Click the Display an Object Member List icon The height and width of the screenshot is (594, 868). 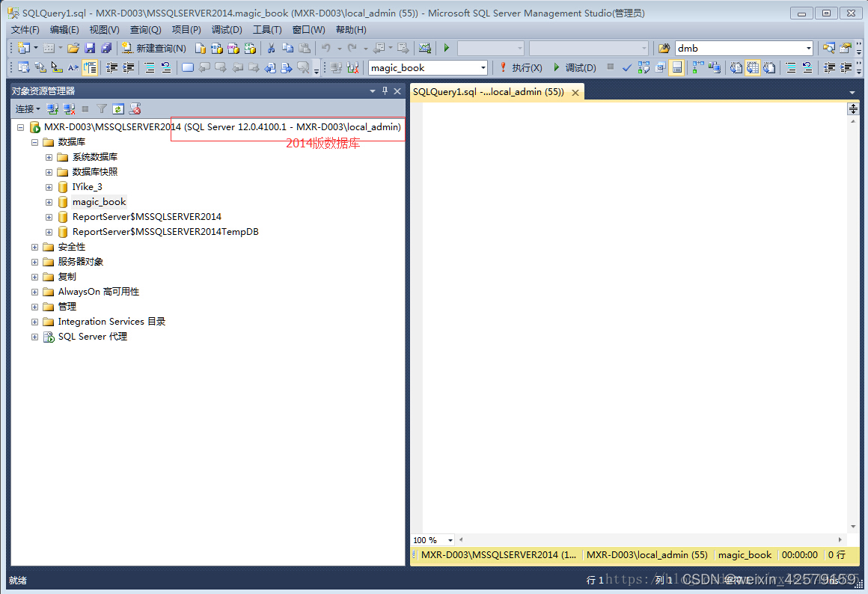click(24, 67)
